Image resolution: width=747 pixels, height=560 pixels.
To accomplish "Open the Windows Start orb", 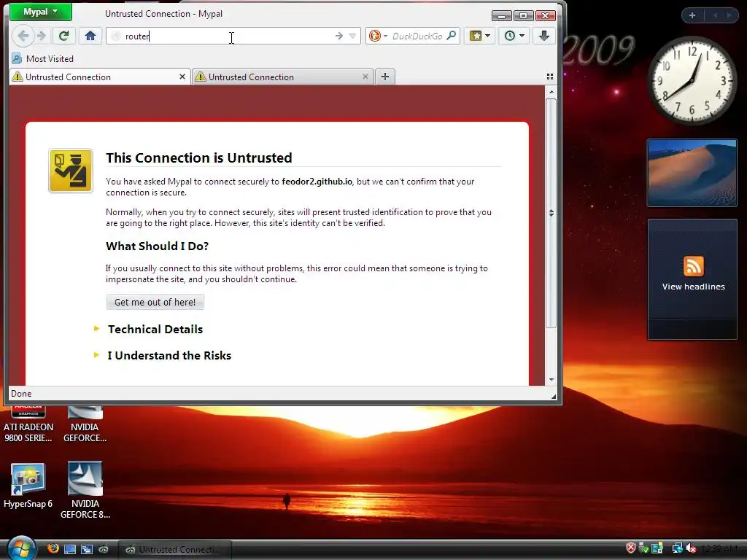I will [21, 548].
